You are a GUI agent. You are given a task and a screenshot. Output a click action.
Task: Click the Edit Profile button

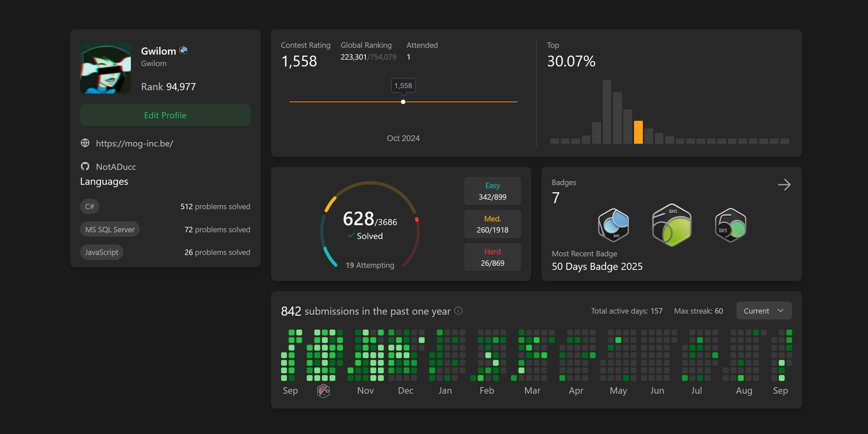tap(165, 115)
